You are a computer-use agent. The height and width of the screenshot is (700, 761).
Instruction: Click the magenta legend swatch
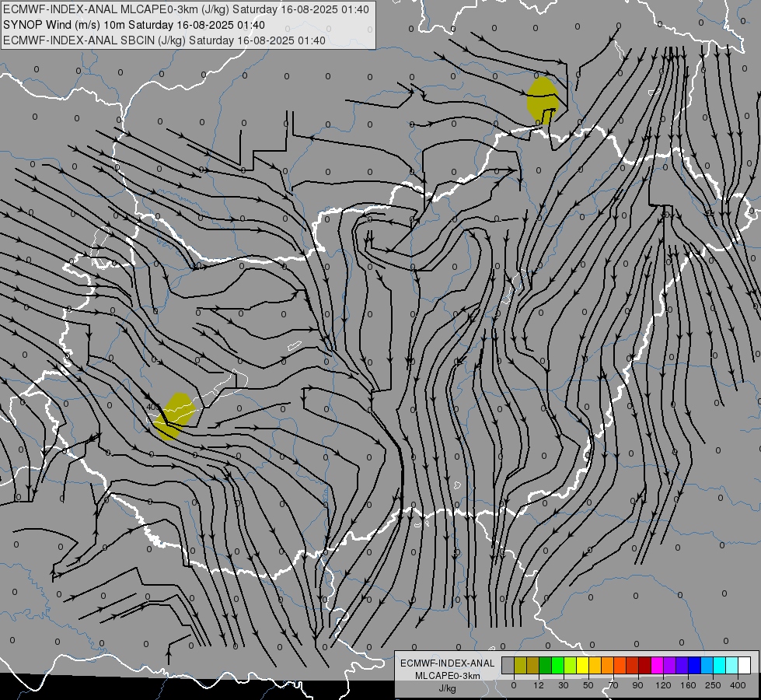click(x=657, y=666)
